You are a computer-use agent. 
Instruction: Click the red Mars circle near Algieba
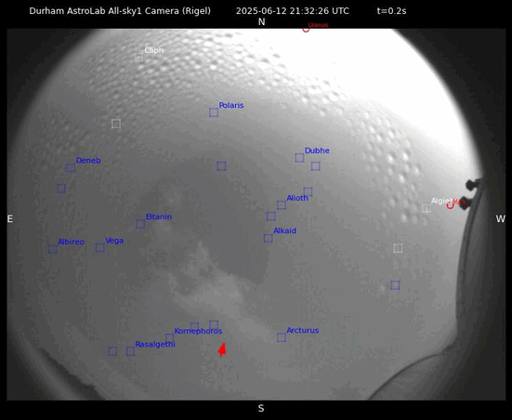coord(451,205)
